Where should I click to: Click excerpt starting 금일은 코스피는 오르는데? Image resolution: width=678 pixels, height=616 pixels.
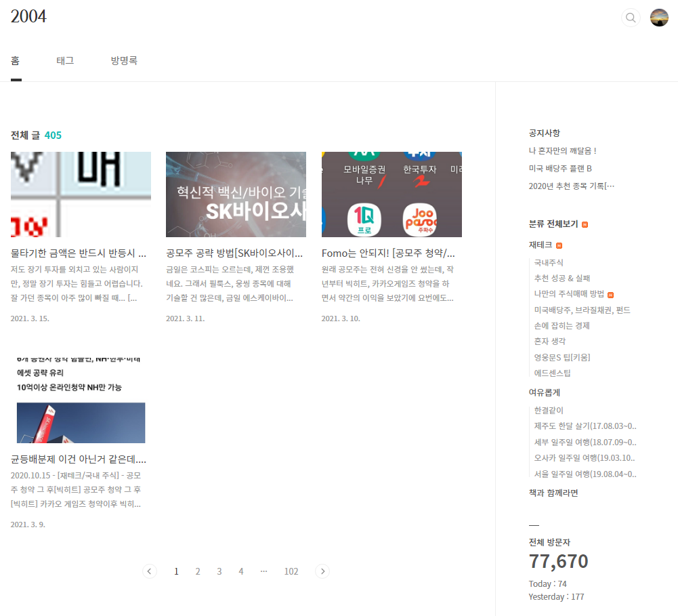coord(230,284)
